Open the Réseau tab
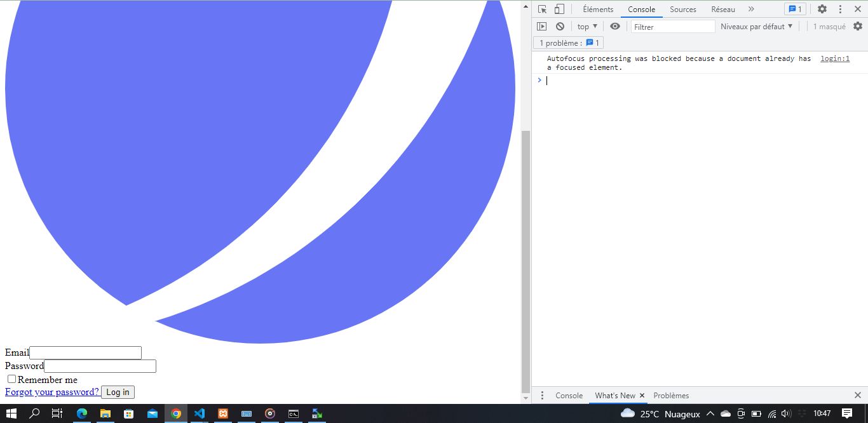868x423 pixels. [x=722, y=9]
